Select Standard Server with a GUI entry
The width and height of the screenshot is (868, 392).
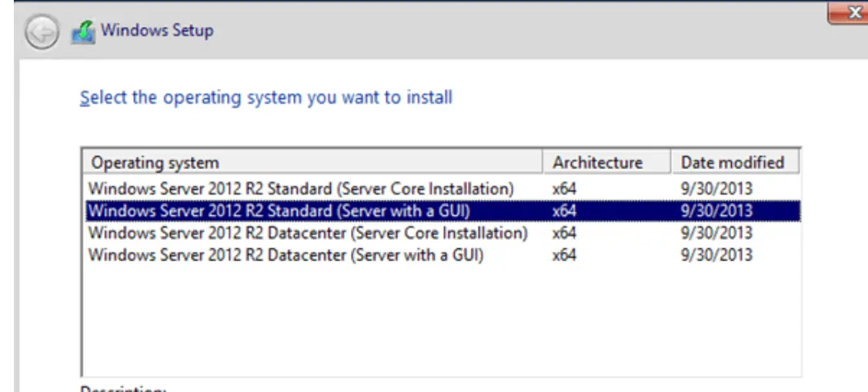coord(279,211)
